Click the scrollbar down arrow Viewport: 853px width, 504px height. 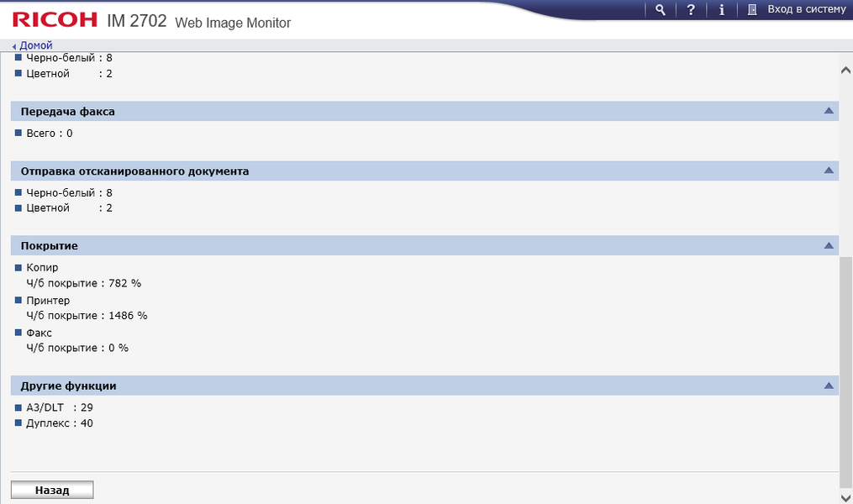point(845,496)
